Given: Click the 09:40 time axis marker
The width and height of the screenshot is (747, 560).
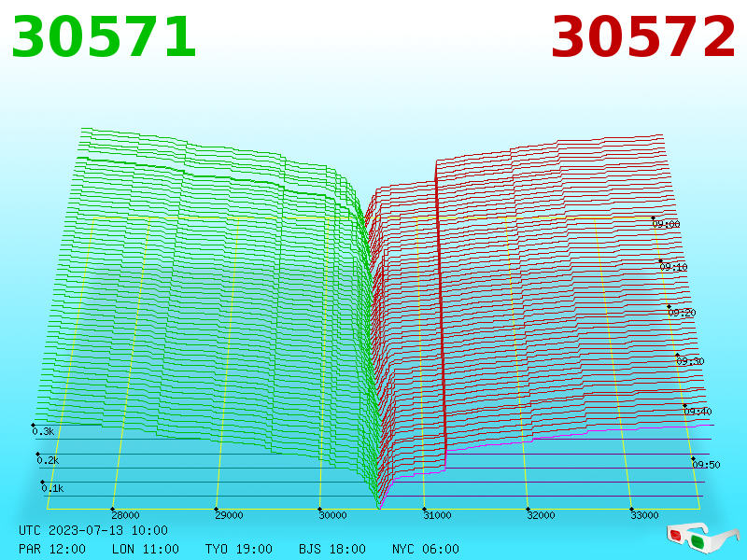Looking at the screenshot, I should point(698,412).
